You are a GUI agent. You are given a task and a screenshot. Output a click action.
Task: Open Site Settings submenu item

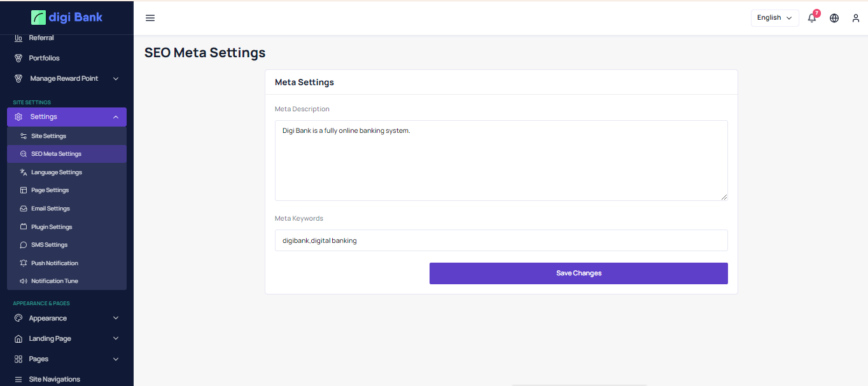[x=48, y=136]
